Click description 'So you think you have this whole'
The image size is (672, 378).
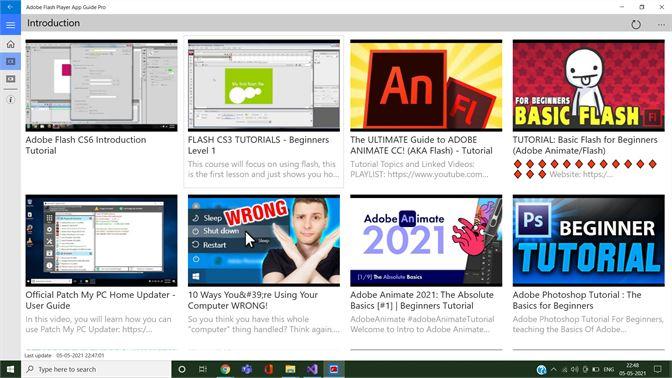pyautogui.click(x=264, y=324)
